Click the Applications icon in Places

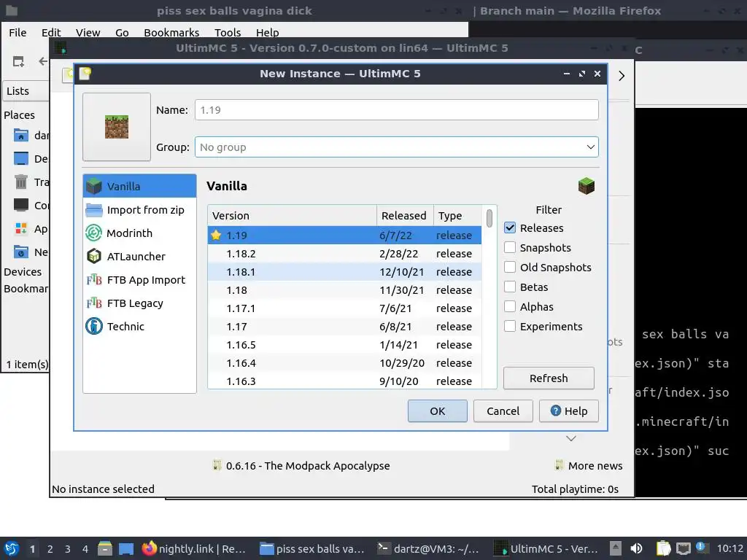pyautogui.click(x=21, y=228)
